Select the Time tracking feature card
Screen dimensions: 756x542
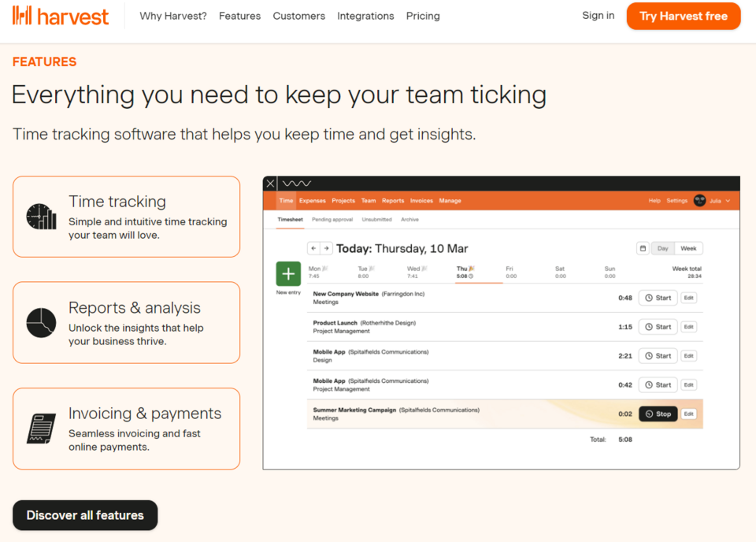126,217
